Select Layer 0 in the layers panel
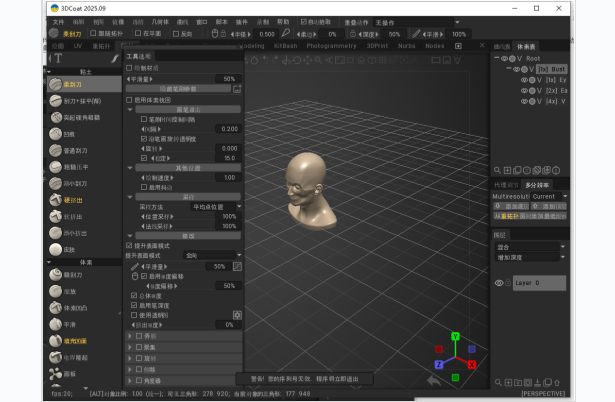615x402 pixels. 532,283
